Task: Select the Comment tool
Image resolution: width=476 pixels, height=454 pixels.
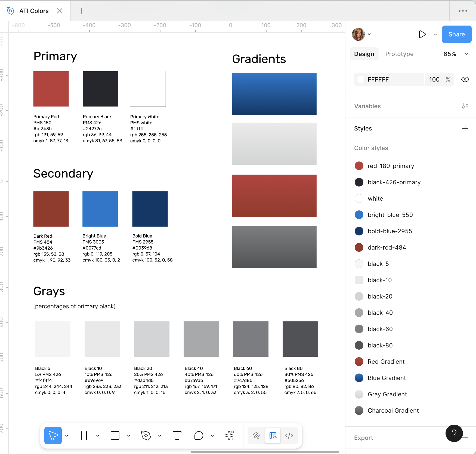Action: tap(199, 436)
